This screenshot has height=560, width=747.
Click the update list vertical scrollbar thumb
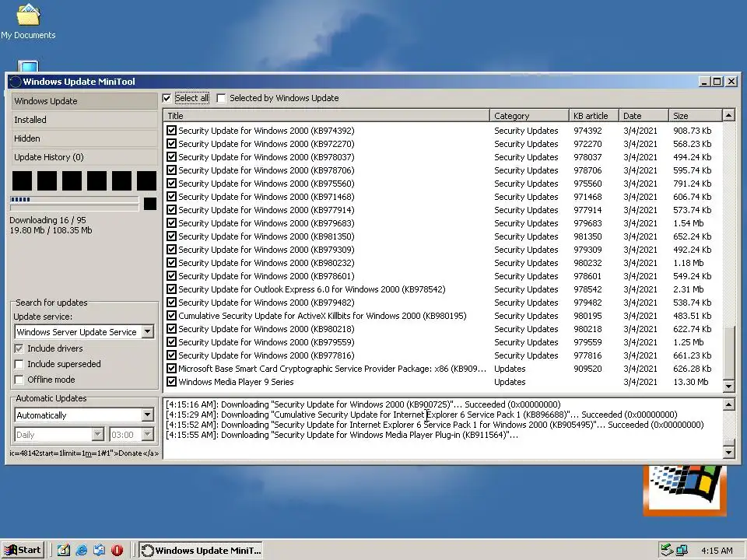[x=728, y=352]
